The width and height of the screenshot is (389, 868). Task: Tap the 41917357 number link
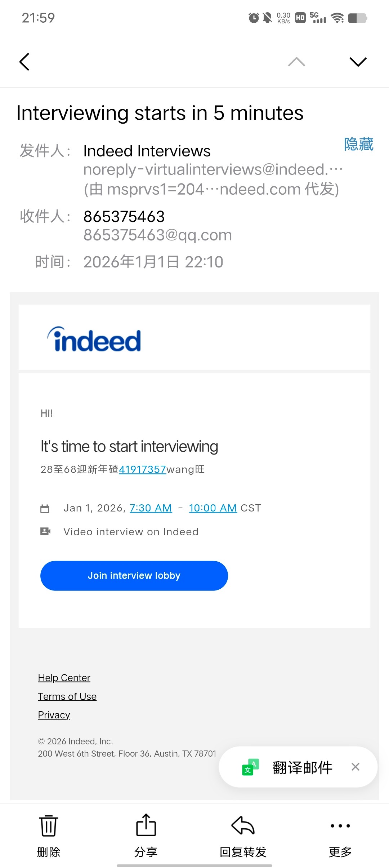click(142, 469)
